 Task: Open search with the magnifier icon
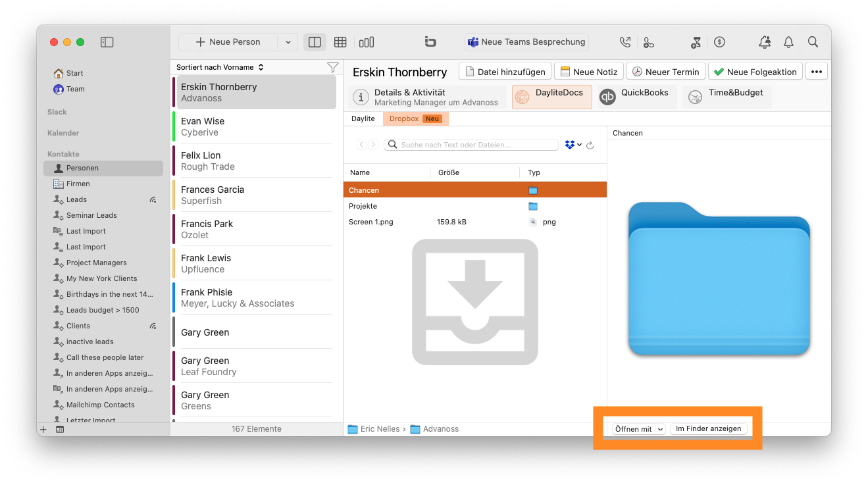[813, 42]
